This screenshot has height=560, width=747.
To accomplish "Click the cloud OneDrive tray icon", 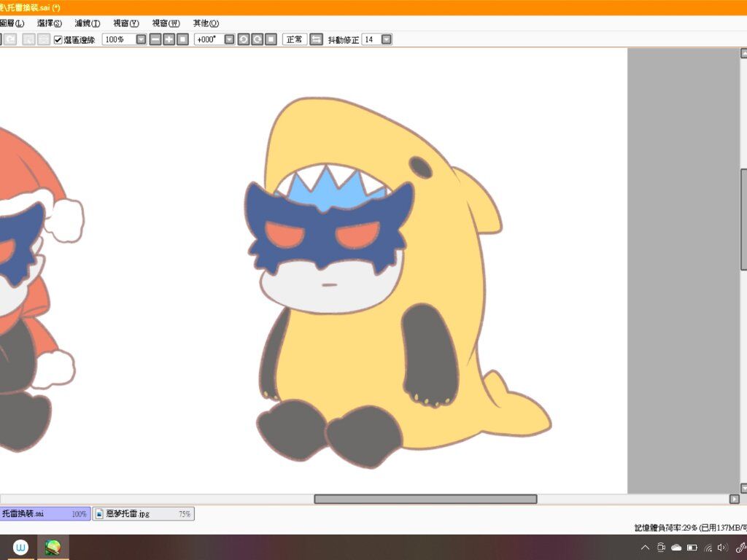I will coord(676,548).
